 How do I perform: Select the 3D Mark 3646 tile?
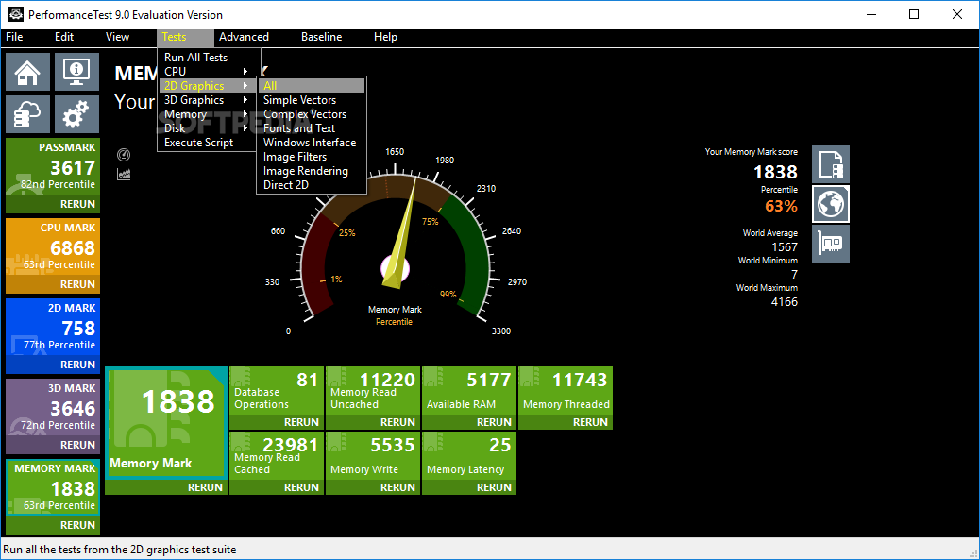click(53, 408)
